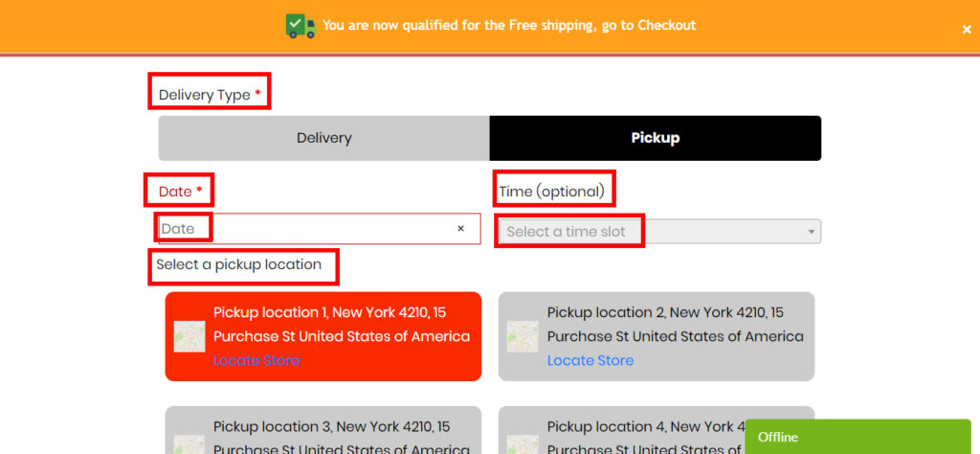Click the free shipping truck icon
980x454 pixels.
coord(301,25)
